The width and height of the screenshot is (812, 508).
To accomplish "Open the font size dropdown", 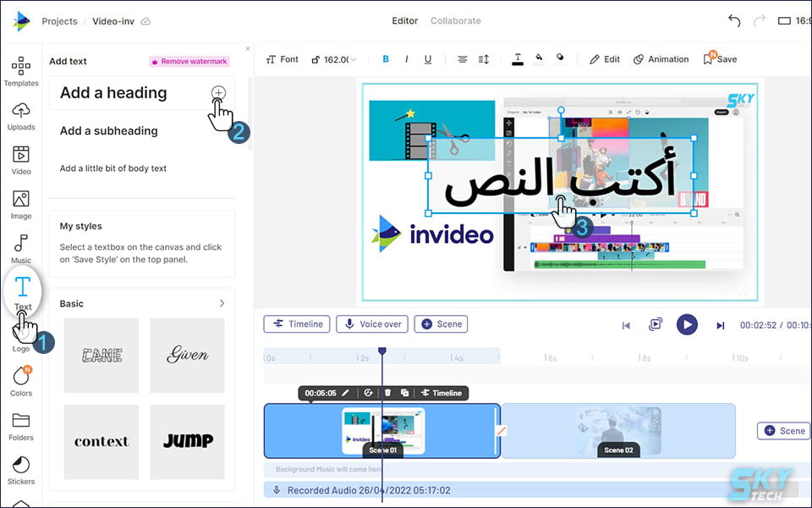I will [x=334, y=59].
